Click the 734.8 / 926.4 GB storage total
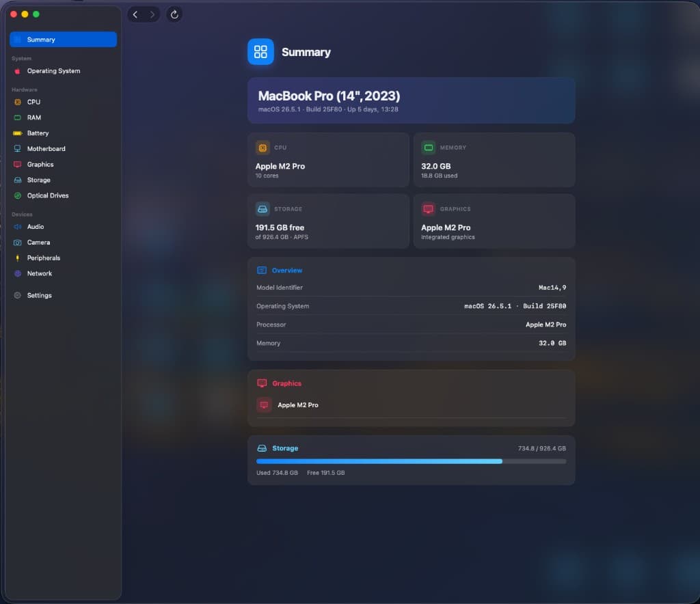 click(x=542, y=449)
